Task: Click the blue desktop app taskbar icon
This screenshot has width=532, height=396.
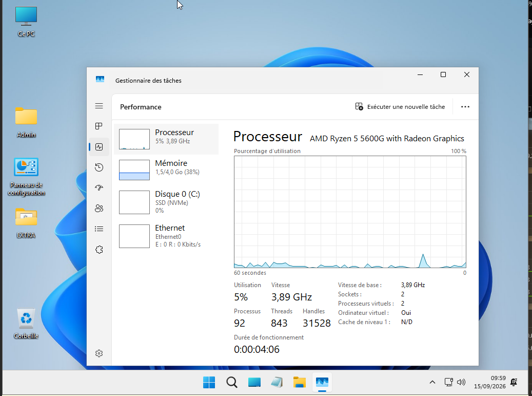Action: [254, 383]
